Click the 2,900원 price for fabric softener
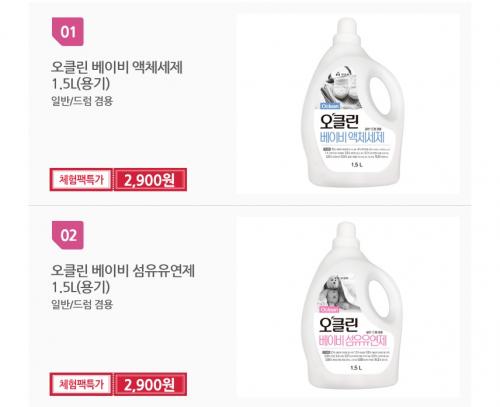This screenshot has width=500, height=407. coord(150,384)
